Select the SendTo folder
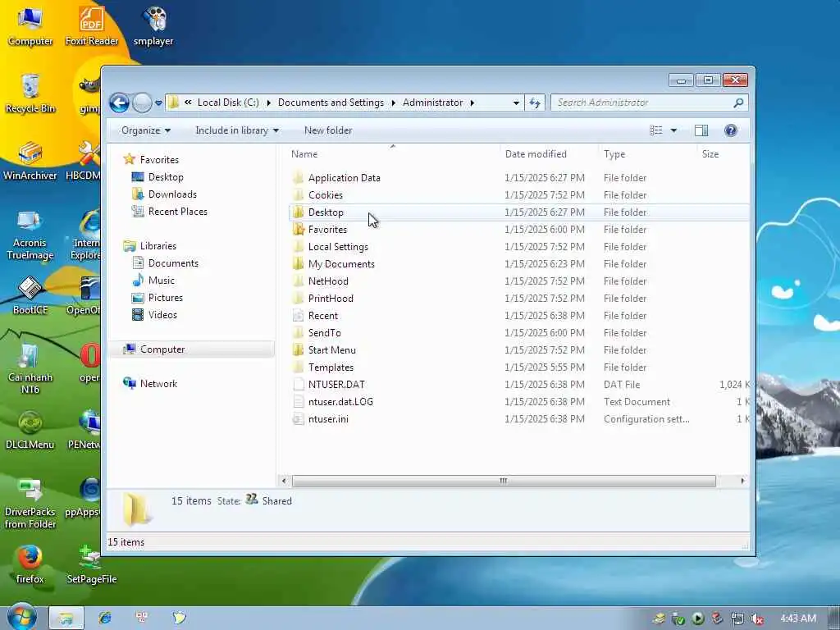This screenshot has width=840, height=630. pos(324,333)
